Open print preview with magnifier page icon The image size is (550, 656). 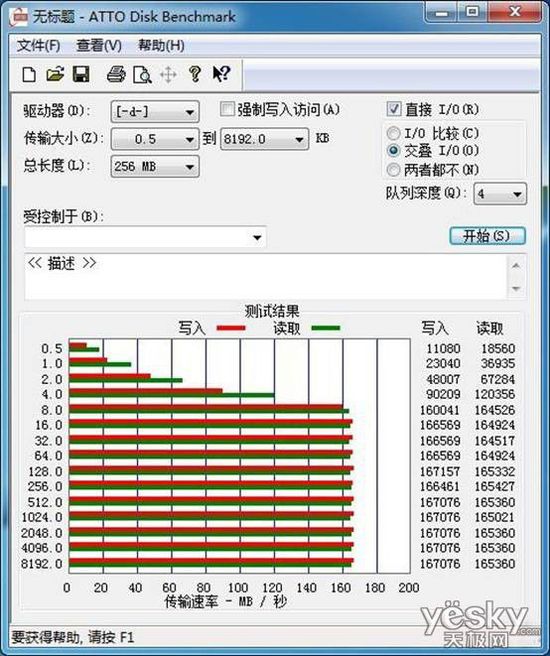pyautogui.click(x=142, y=74)
